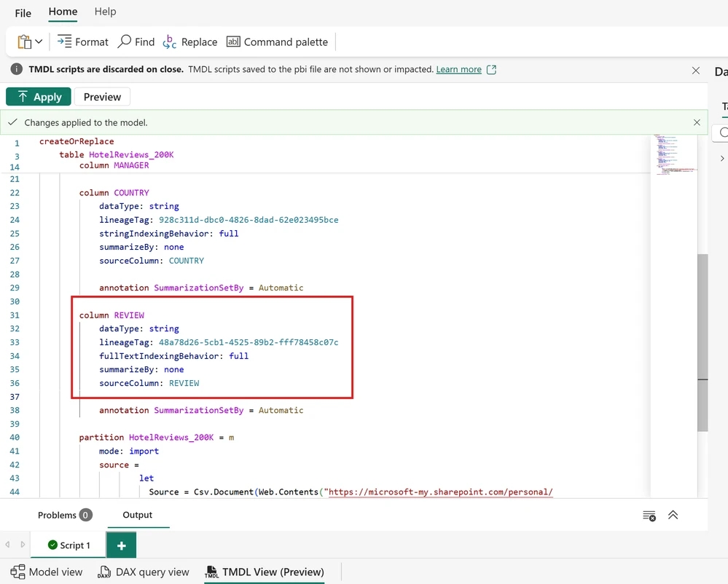728x584 pixels.
Task: Open the Find tool
Action: click(x=136, y=42)
